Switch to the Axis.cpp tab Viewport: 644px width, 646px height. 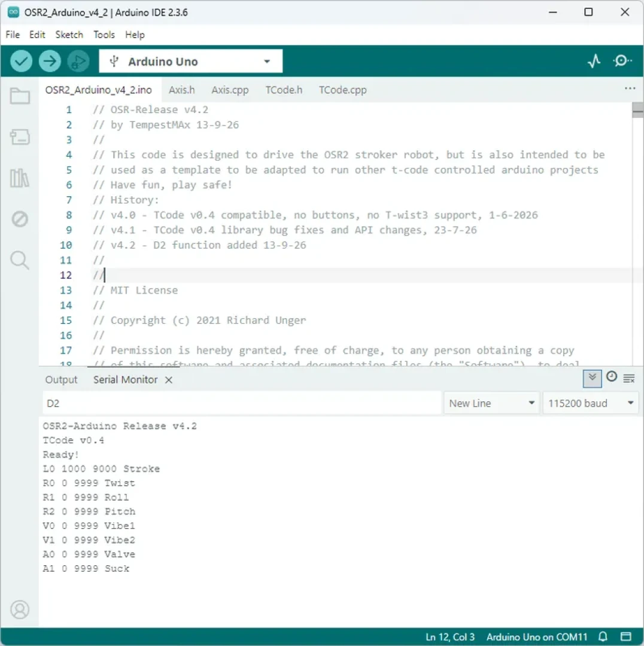click(x=230, y=90)
